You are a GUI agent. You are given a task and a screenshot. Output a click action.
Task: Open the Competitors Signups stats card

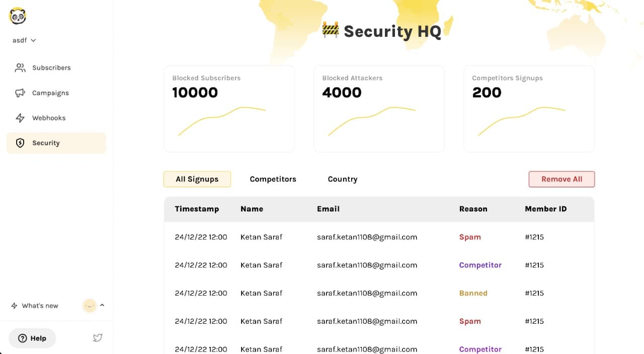click(x=529, y=108)
